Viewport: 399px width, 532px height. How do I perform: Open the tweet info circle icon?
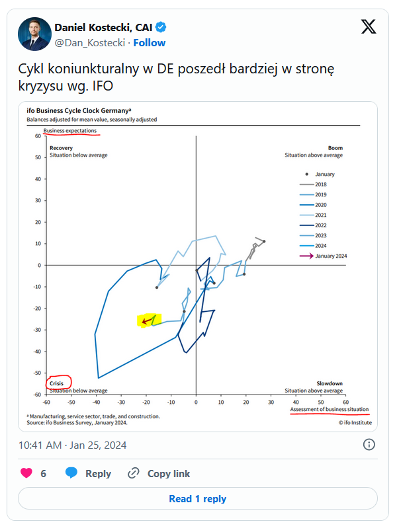pyautogui.click(x=370, y=444)
